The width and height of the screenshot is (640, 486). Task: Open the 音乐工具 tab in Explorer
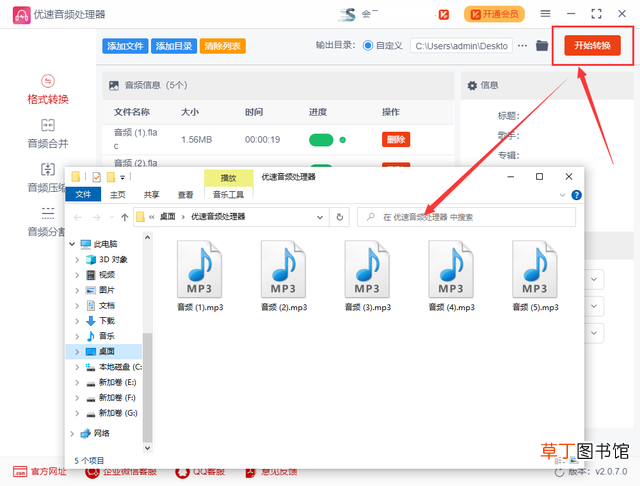pyautogui.click(x=228, y=195)
